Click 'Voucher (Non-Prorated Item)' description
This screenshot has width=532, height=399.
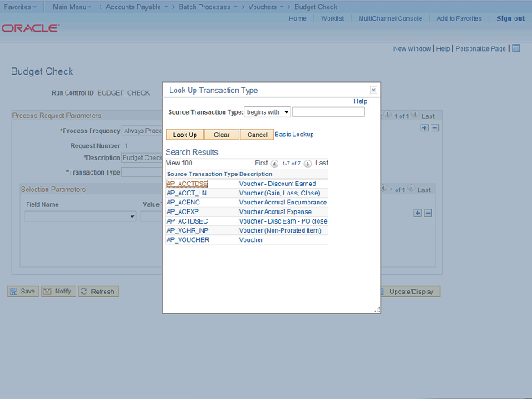(x=280, y=230)
